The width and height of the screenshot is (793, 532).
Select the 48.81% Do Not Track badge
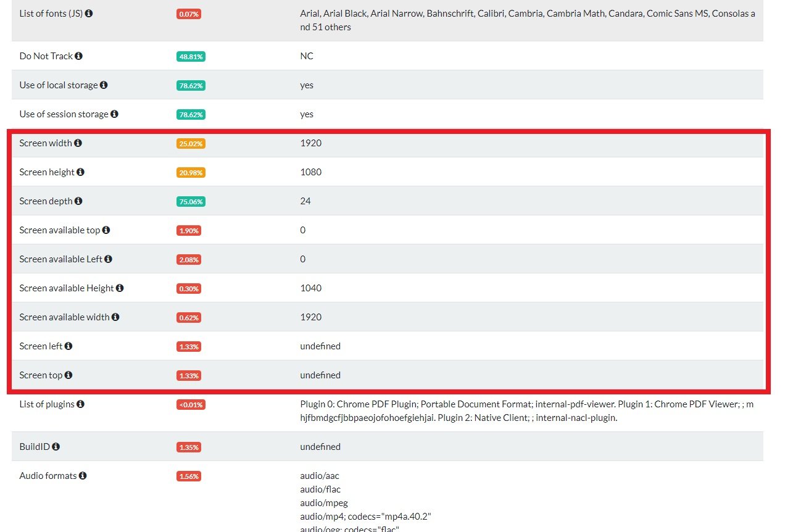[x=191, y=57]
